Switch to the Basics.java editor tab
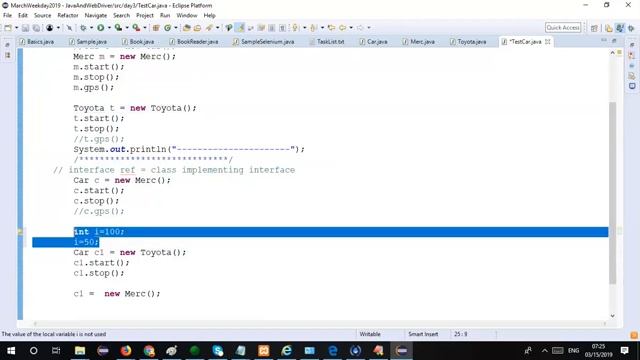The image size is (640, 360). pyautogui.click(x=37, y=42)
